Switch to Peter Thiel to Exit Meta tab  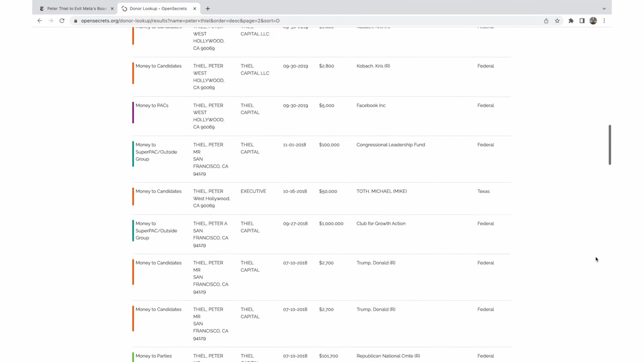coord(75,9)
